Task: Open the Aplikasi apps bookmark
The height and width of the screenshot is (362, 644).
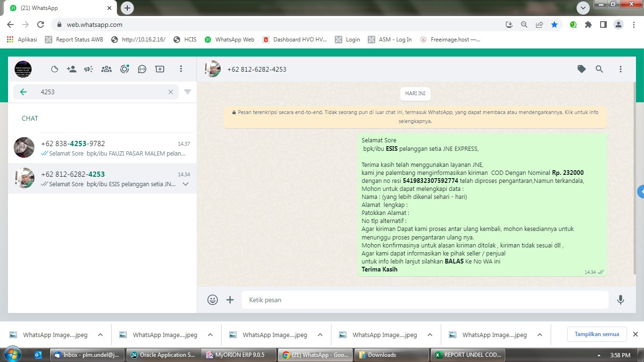Action: coord(22,40)
